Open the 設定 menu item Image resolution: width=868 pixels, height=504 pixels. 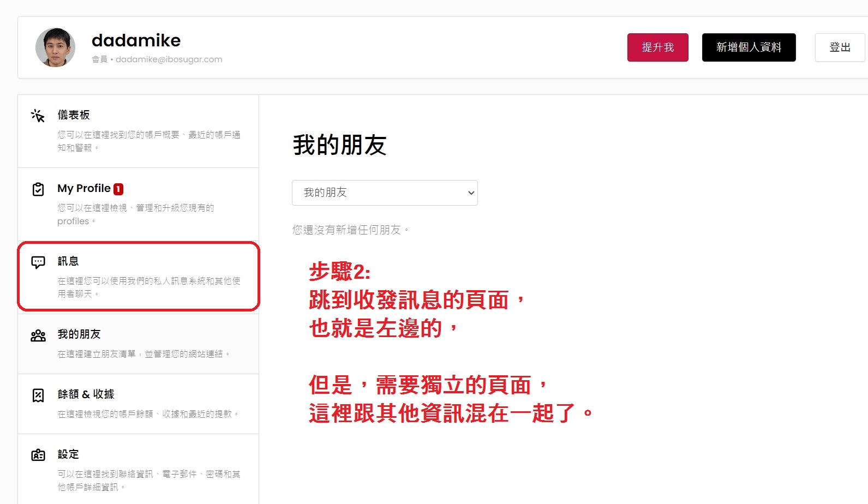tap(68, 454)
